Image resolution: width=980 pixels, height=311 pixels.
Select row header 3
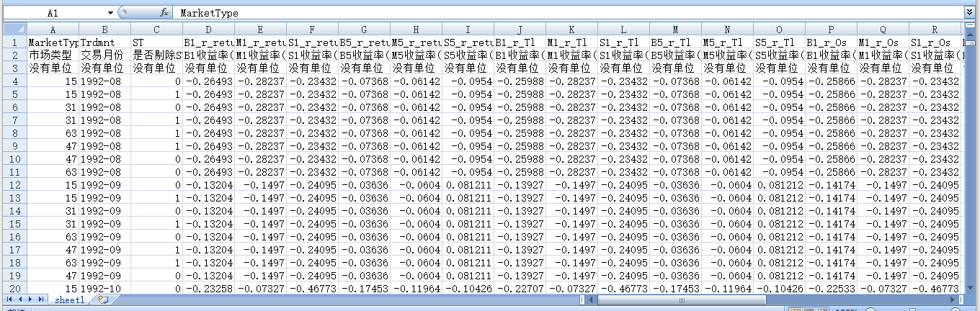pyautogui.click(x=14, y=68)
